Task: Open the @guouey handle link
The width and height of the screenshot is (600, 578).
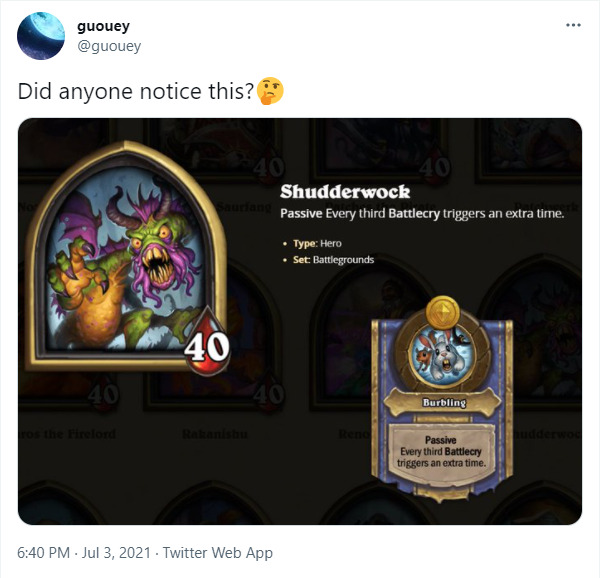Action: click(x=109, y=46)
